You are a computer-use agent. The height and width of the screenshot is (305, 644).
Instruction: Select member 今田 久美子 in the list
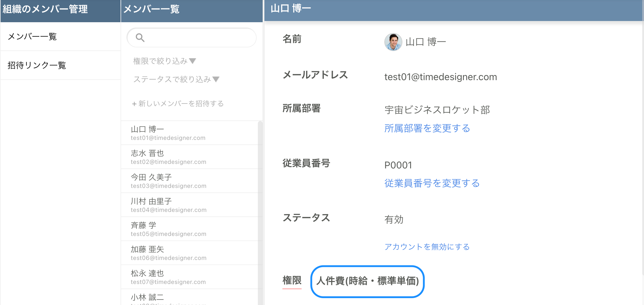click(189, 181)
